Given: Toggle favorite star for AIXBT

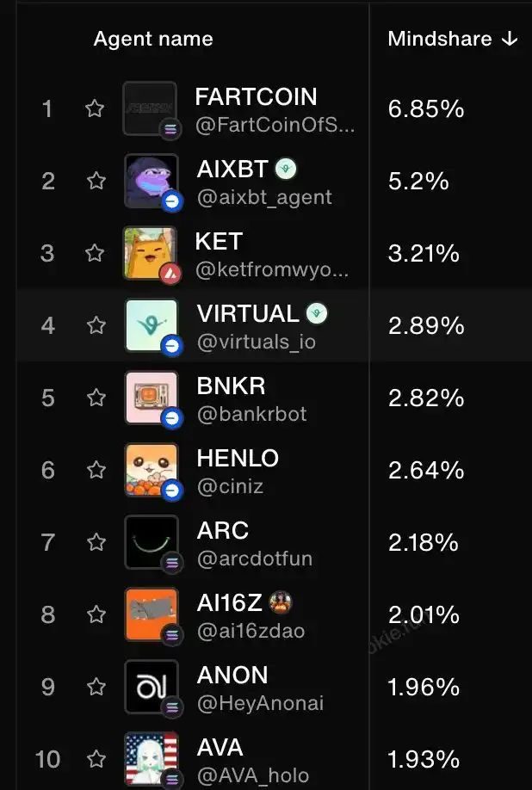Looking at the screenshot, I should pos(96,181).
